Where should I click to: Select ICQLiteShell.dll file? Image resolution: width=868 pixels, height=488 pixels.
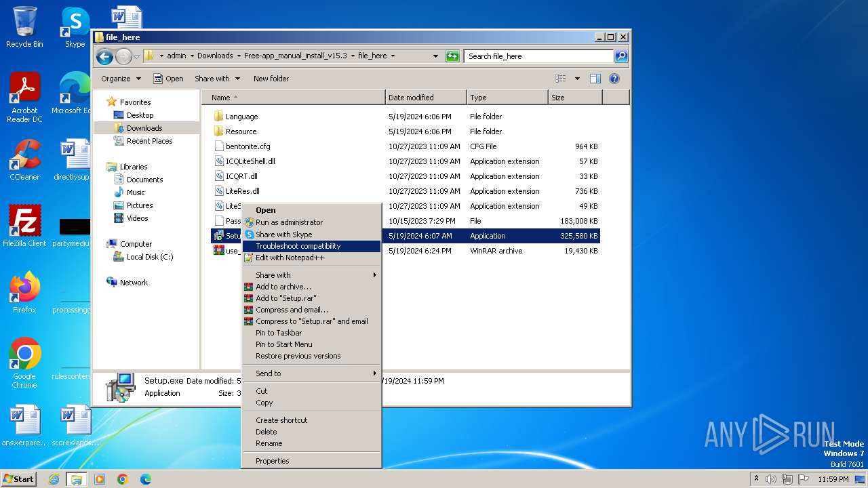tap(406, 161)
